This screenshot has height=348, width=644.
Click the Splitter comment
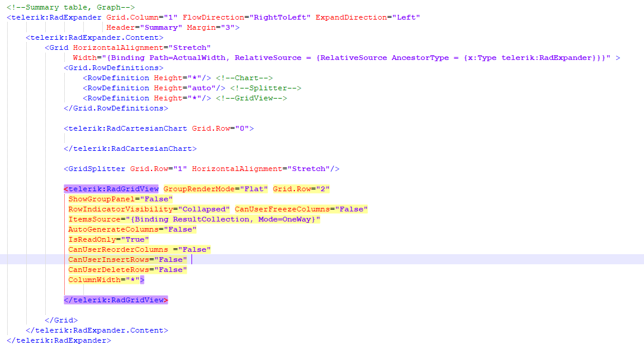tap(266, 88)
